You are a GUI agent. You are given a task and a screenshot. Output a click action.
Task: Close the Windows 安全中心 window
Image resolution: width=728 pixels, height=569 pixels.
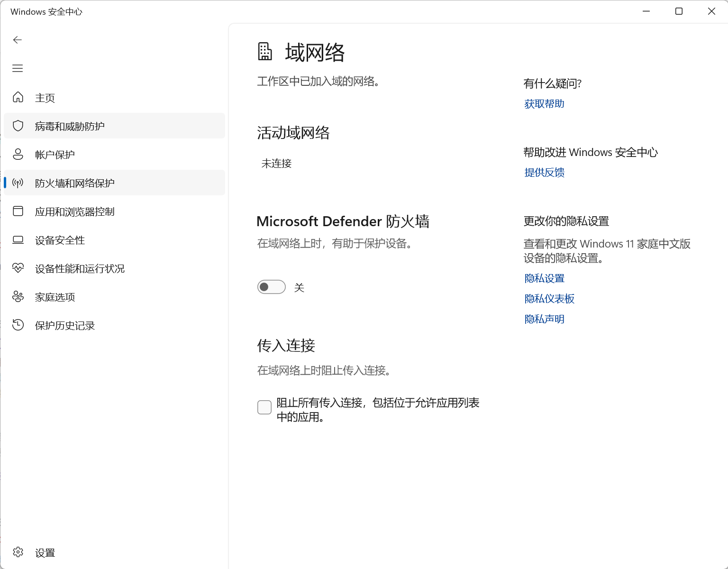coord(711,11)
